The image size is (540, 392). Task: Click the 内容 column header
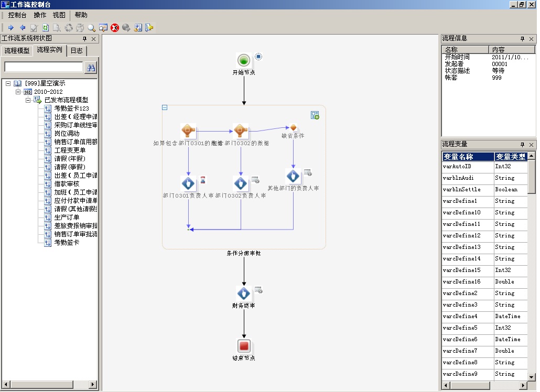(512, 50)
